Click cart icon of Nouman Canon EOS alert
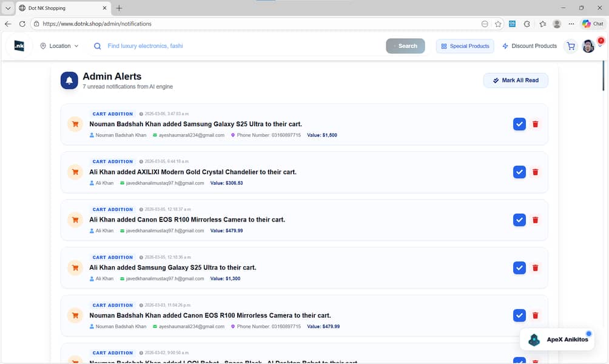The width and height of the screenshot is (609, 364). click(75, 315)
